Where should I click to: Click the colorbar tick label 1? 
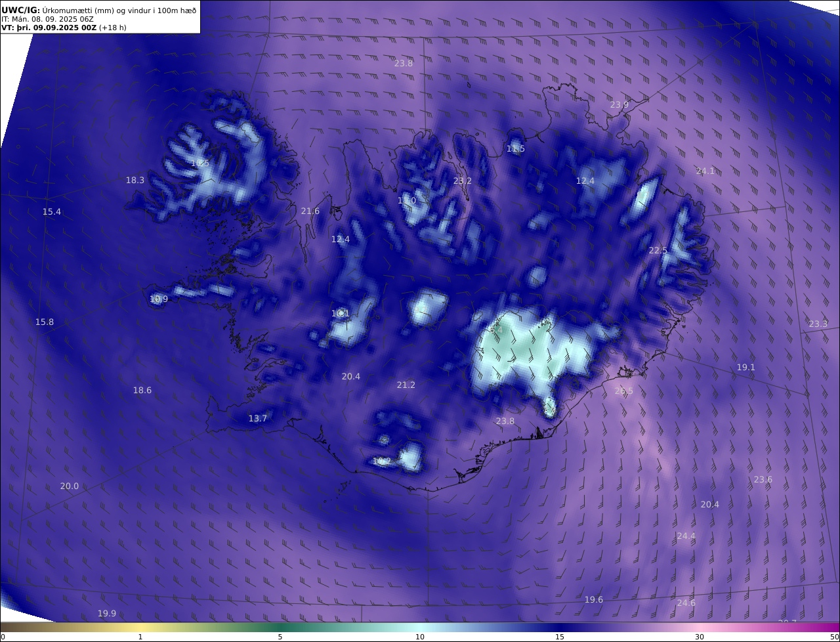(140, 637)
